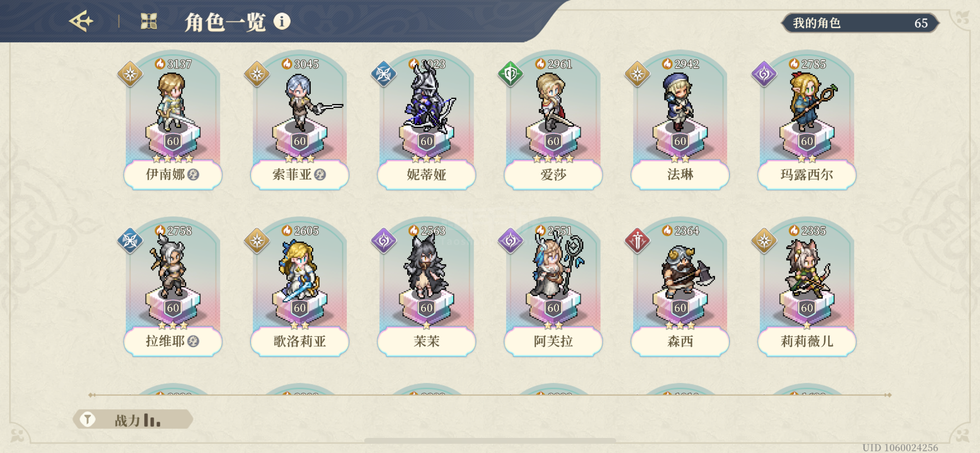This screenshot has height=453, width=980.
Task: Toggle the 战力 sort order bars
Action: coord(152,420)
